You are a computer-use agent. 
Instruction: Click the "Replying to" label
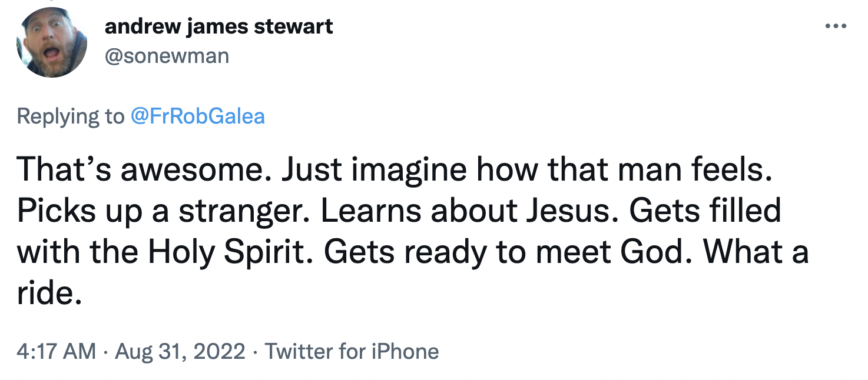pos(71,116)
